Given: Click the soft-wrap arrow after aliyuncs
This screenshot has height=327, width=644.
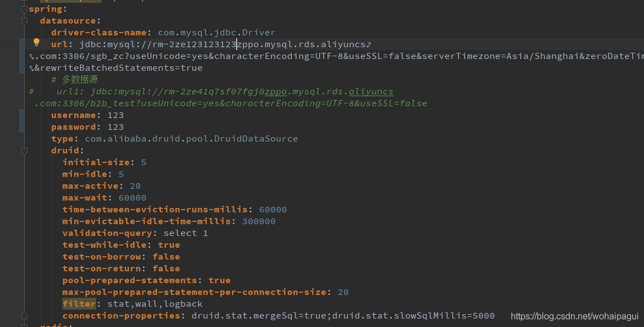Looking at the screenshot, I should (369, 44).
